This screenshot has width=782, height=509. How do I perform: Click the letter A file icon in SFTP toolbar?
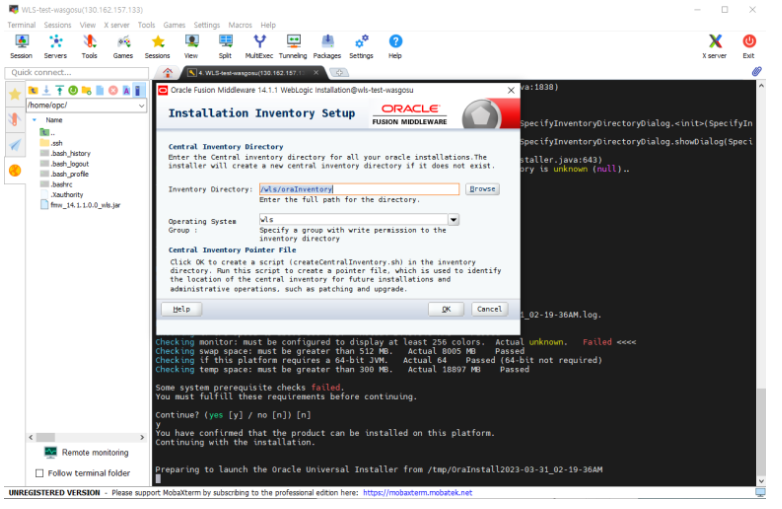(126, 90)
